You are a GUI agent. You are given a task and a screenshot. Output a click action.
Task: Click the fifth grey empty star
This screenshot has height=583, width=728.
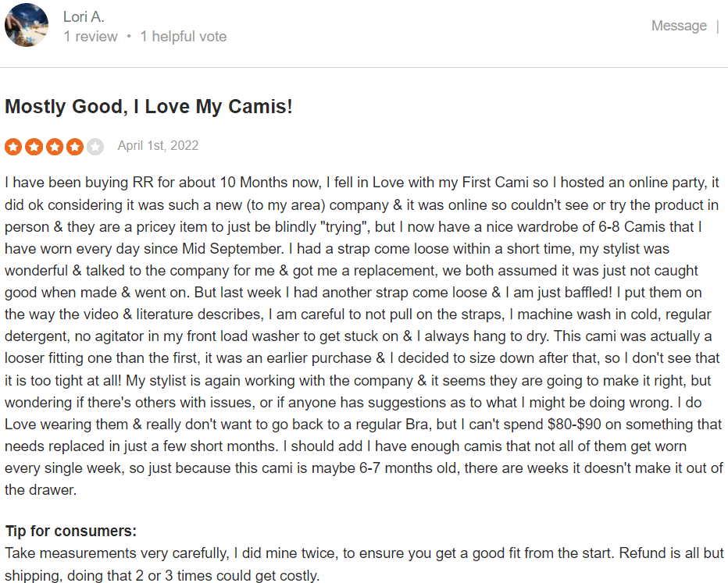(95, 147)
